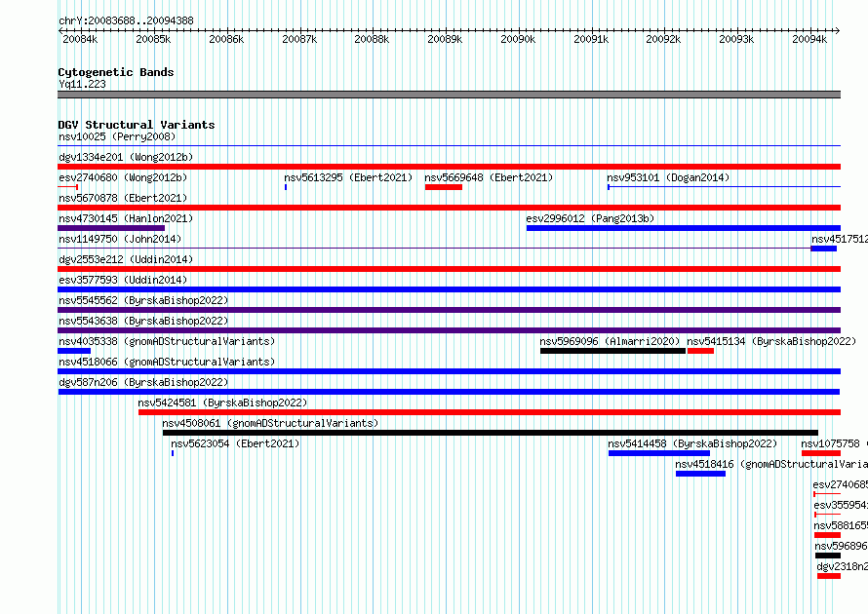This screenshot has width=868, height=614.
Task: Click the nsv4518066 (gnomADStructuralVariants) label
Action: coord(167,362)
